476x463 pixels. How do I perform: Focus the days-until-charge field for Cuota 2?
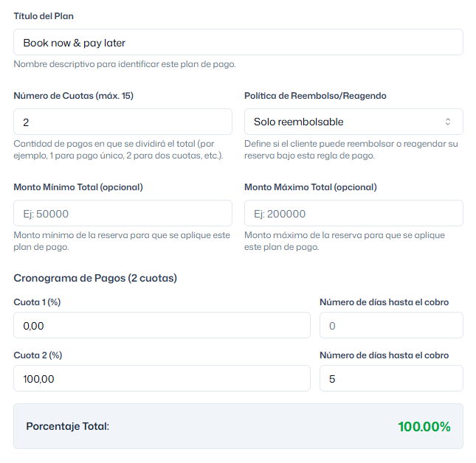[x=391, y=378]
